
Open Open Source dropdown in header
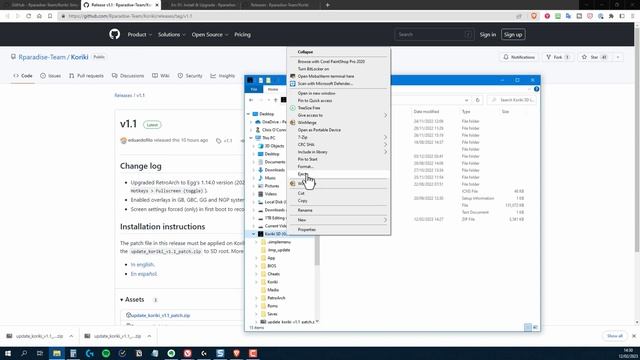click(210, 35)
